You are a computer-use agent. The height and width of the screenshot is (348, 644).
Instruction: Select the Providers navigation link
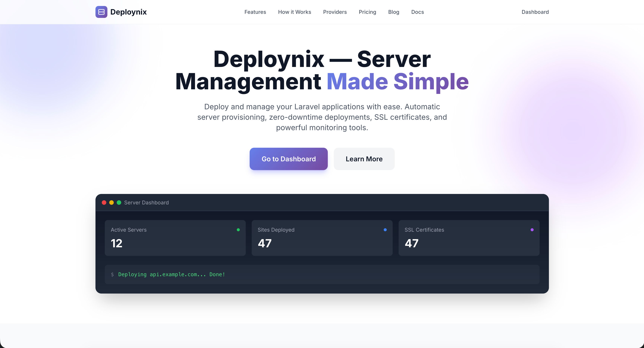pyautogui.click(x=335, y=12)
